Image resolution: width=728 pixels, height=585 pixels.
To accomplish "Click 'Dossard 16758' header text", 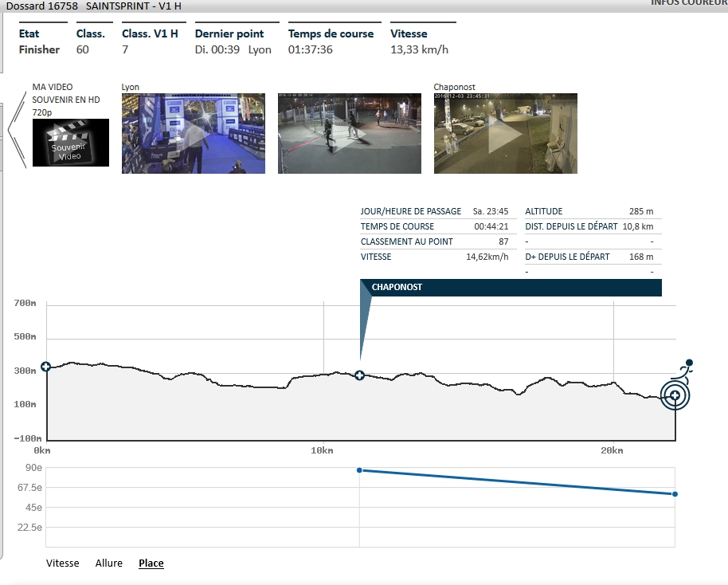I will [41, 6].
